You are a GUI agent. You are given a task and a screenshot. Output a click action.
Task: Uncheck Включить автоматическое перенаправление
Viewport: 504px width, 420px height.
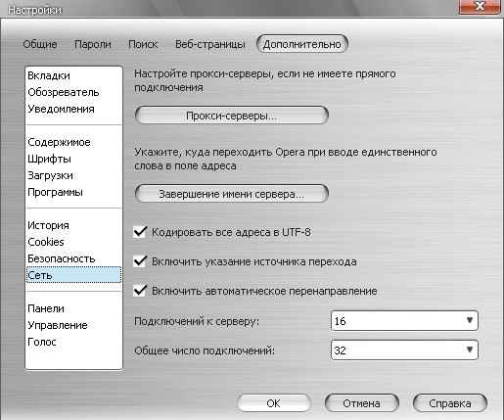tap(140, 291)
